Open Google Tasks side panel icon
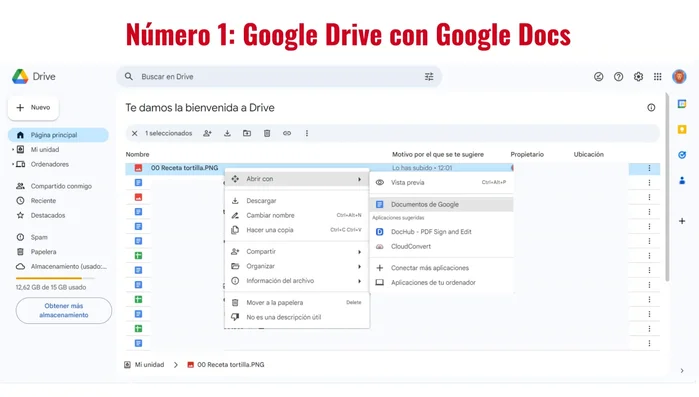The height and width of the screenshot is (397, 699). point(682,155)
